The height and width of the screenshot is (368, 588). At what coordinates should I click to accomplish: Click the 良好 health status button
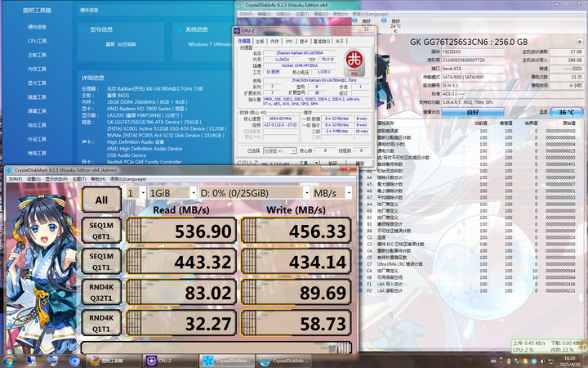click(473, 112)
